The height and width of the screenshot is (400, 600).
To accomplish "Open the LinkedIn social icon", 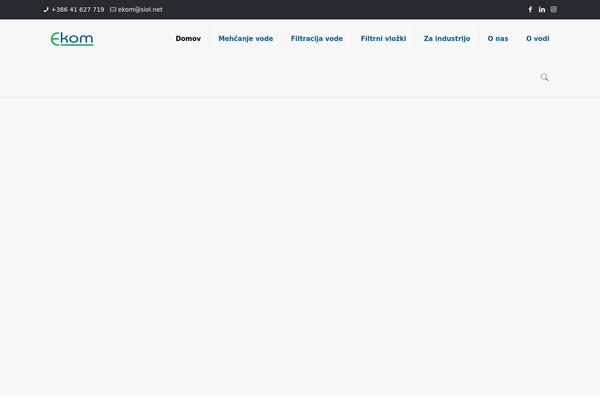I will (542, 10).
